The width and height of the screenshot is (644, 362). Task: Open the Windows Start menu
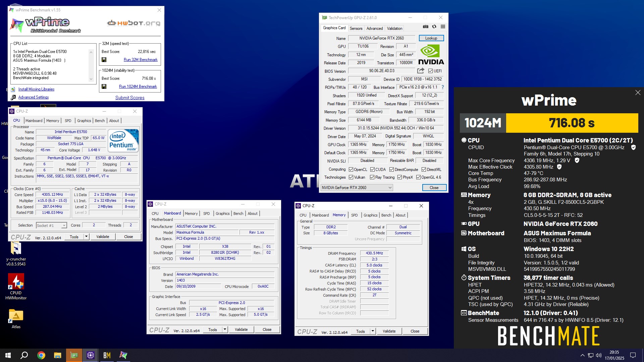[8, 355]
